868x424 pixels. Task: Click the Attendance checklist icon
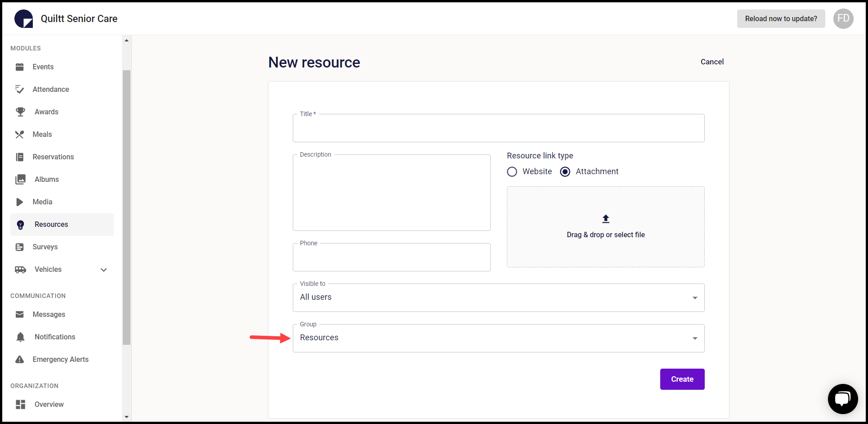20,90
